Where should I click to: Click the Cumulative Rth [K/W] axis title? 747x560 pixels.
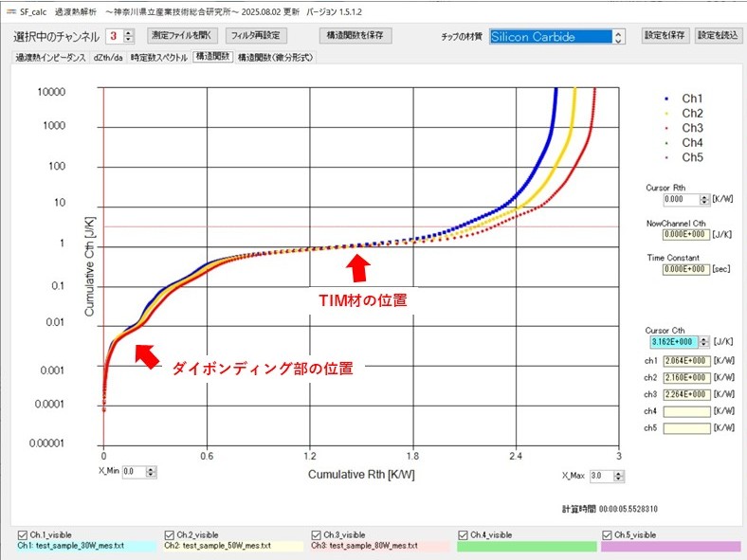tap(361, 475)
